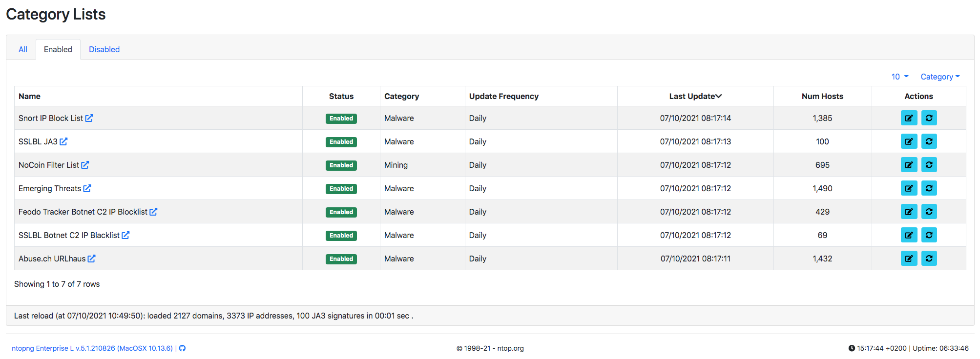Open the ntopng Enterprise version link
Image resolution: width=980 pixels, height=359 pixels.
tap(92, 348)
